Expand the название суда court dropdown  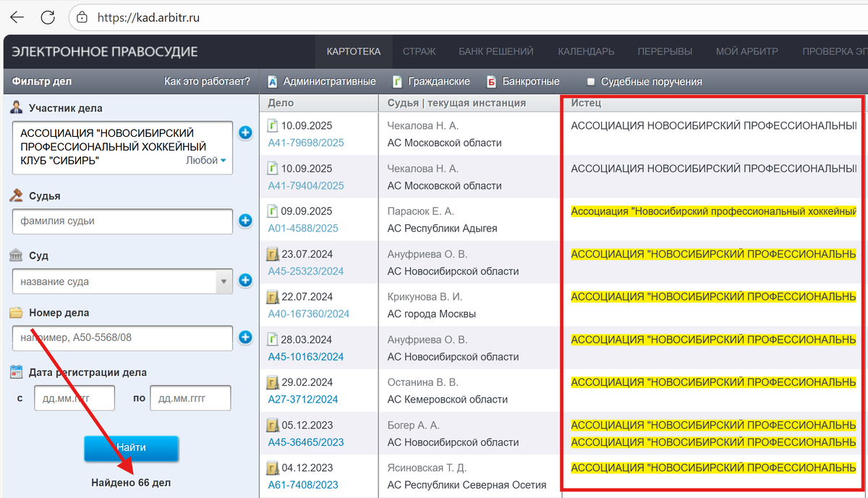click(224, 281)
